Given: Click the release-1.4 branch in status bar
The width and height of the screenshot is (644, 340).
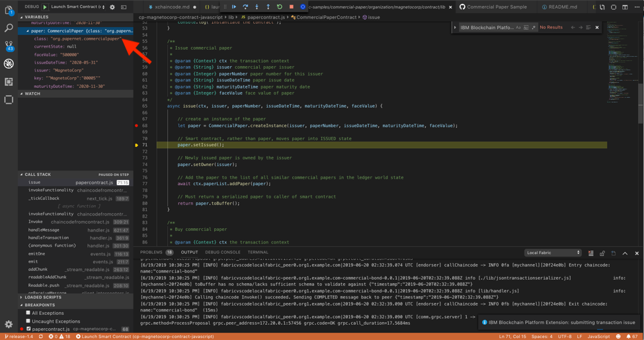Looking at the screenshot, I should click(19, 336).
